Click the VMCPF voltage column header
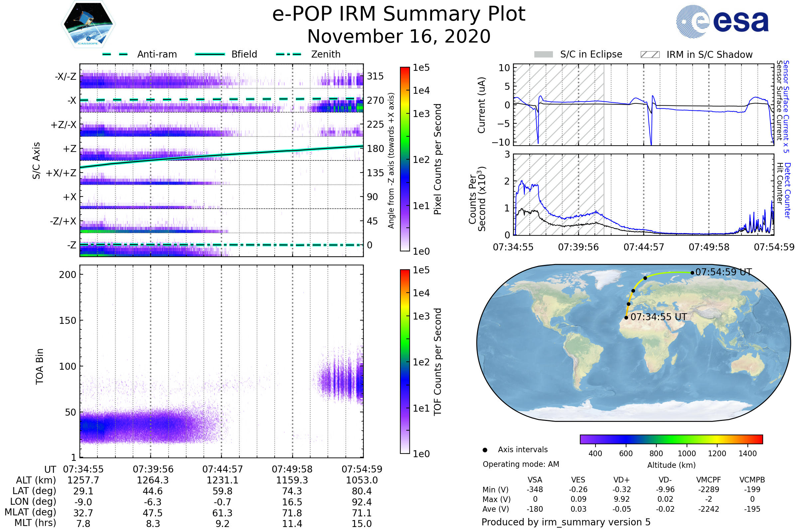This screenshot has height=532, width=798. click(x=709, y=480)
